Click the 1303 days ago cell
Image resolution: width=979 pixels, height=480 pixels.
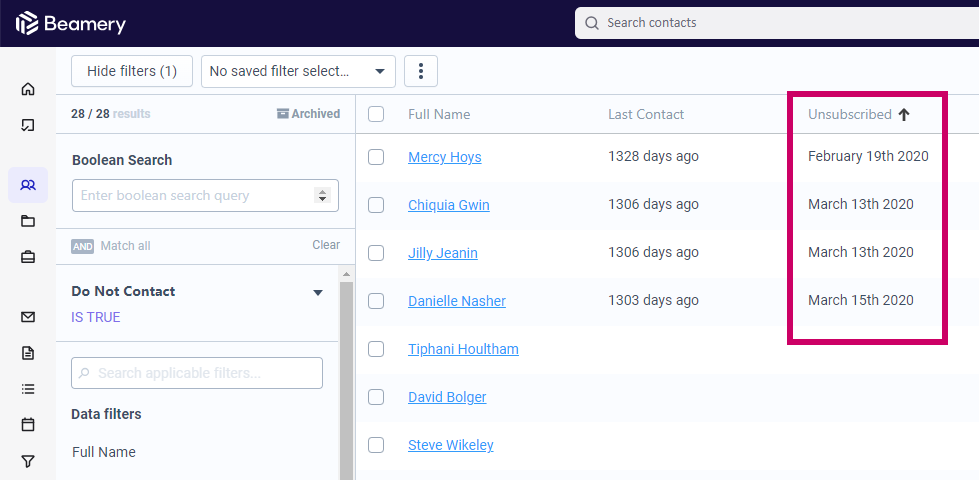click(x=653, y=300)
